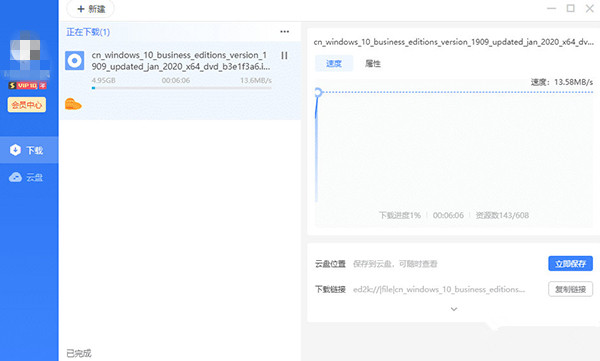Click the orange cloud acceleration icon

pyautogui.click(x=73, y=104)
